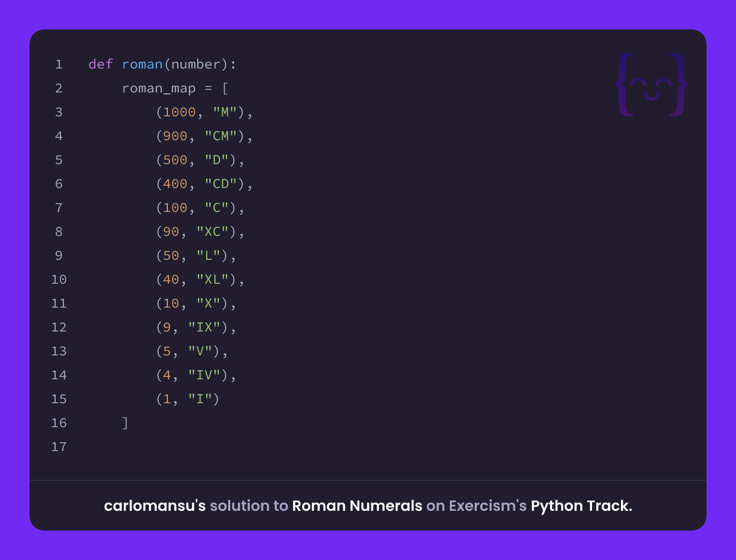Screen dimensions: 736x560
Task: Click the number 90 on line 8
Action: coord(171,232)
